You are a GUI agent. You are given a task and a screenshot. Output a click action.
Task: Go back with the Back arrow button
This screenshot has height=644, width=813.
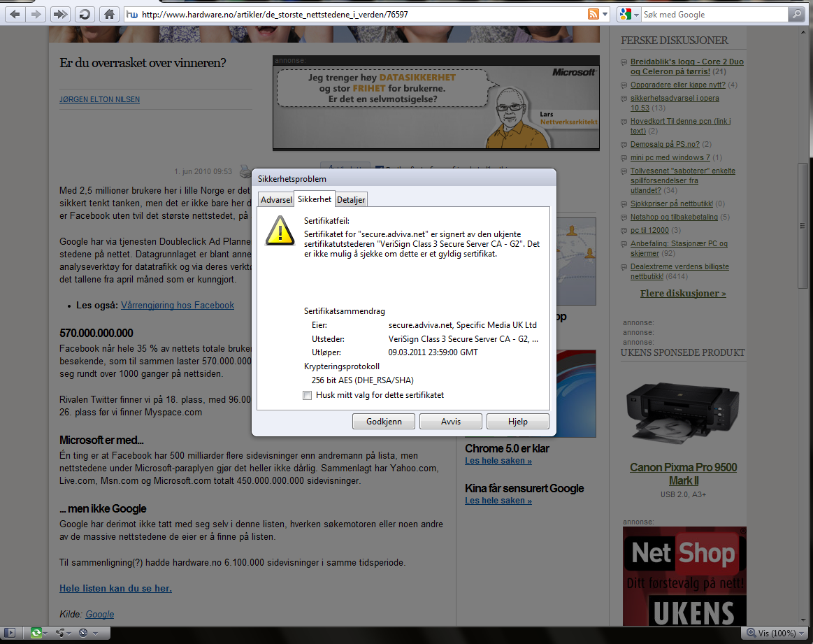[x=15, y=15]
